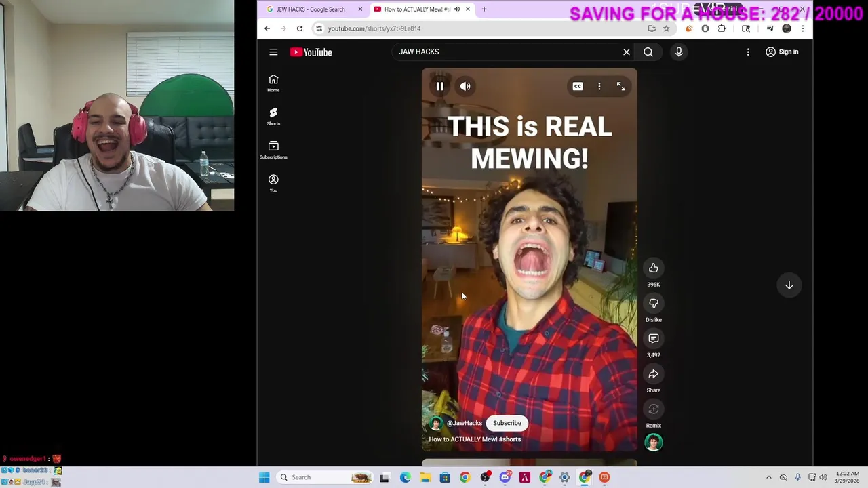Bookmark this page with the star
The width and height of the screenshot is (868, 488).
(x=666, y=28)
